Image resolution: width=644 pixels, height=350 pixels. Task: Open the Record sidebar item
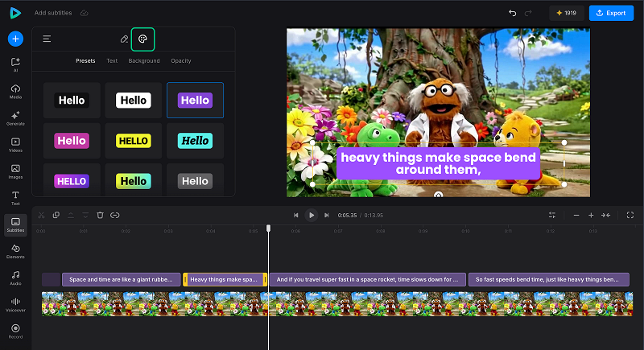click(15, 331)
